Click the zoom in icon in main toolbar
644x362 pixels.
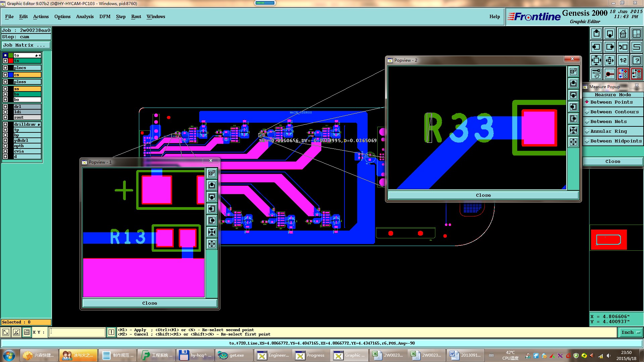tap(596, 60)
